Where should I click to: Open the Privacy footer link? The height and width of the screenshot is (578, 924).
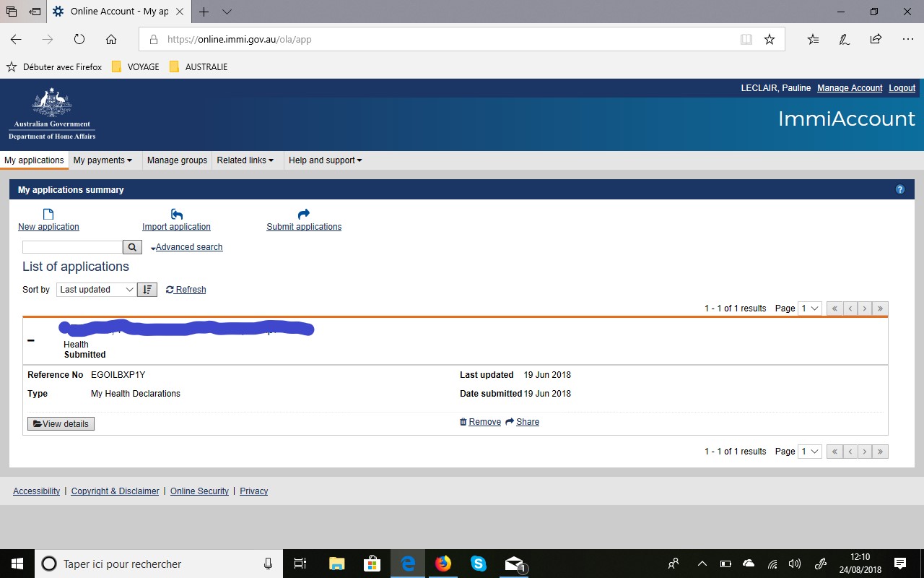pos(253,491)
